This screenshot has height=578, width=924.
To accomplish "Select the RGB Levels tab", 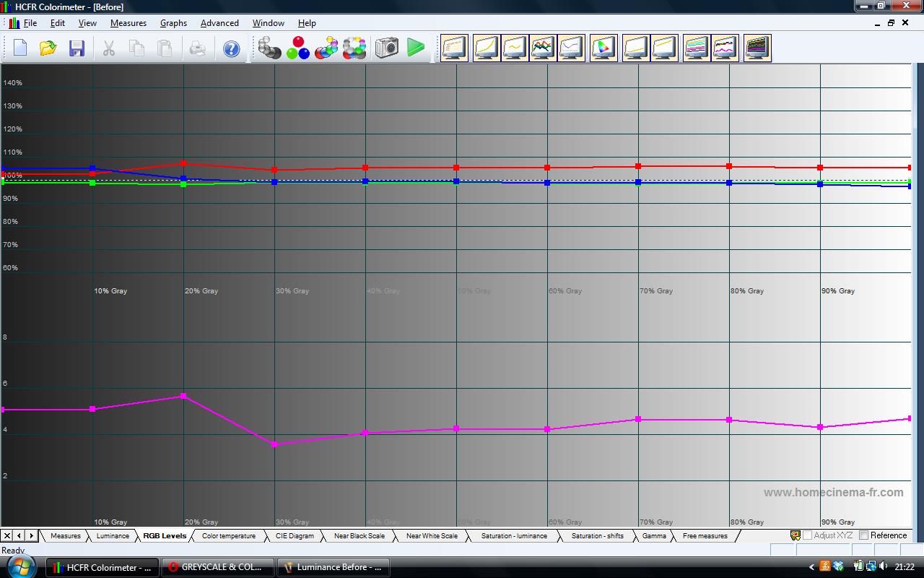I will coord(165,536).
